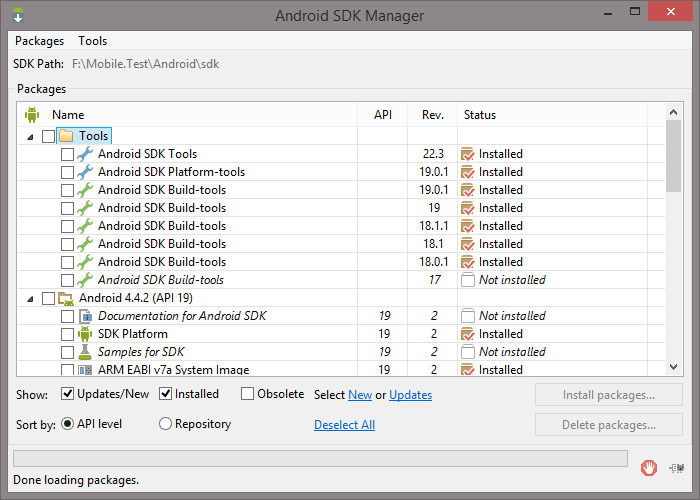This screenshot has width=700, height=500.
Task: Click the Select New link
Action: click(360, 395)
